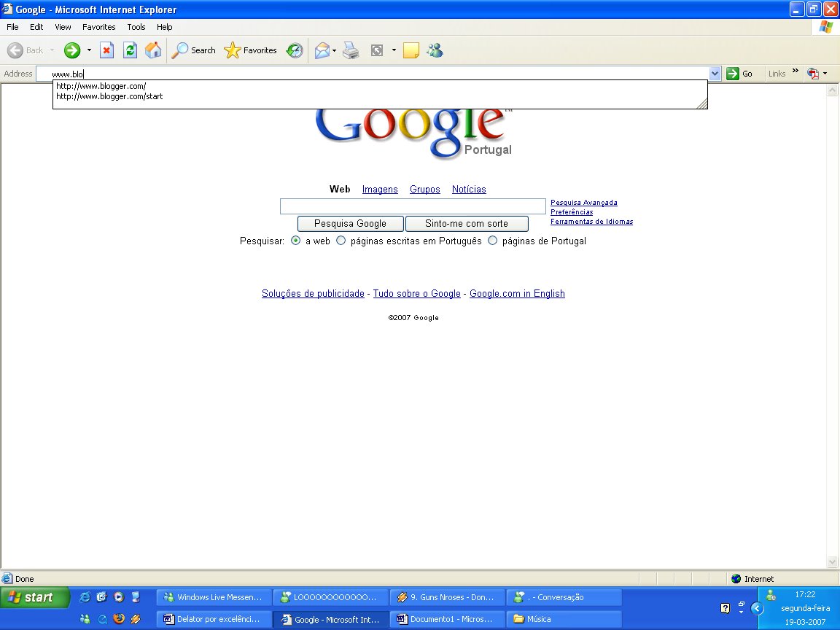The image size is (840, 630).
Task: Open the Tools menu
Action: click(136, 27)
